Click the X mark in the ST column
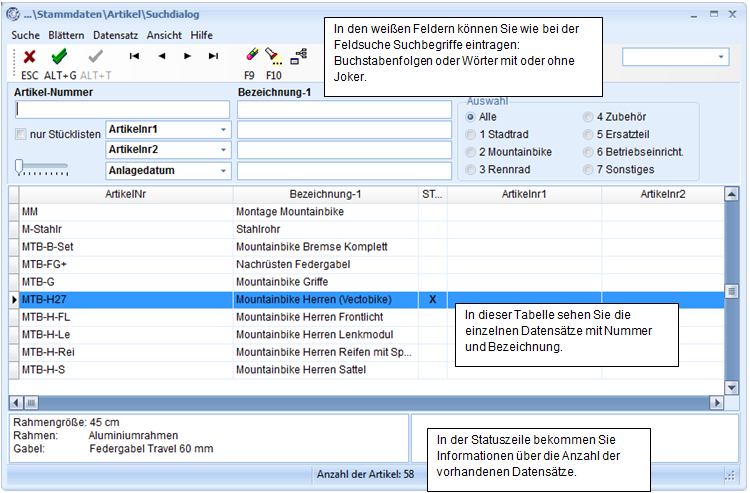This screenshot has height=493, width=750. click(433, 300)
